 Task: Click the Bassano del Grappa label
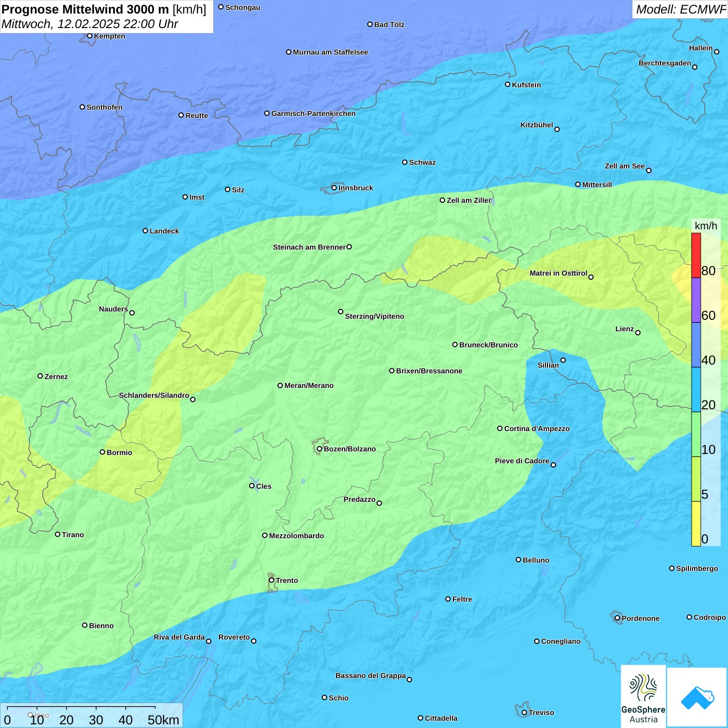[x=371, y=675]
